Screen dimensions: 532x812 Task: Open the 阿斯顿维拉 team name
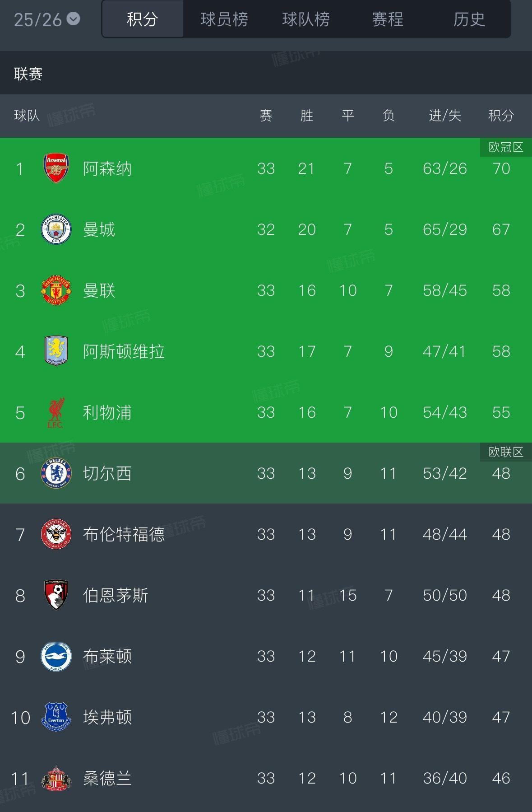(x=124, y=351)
